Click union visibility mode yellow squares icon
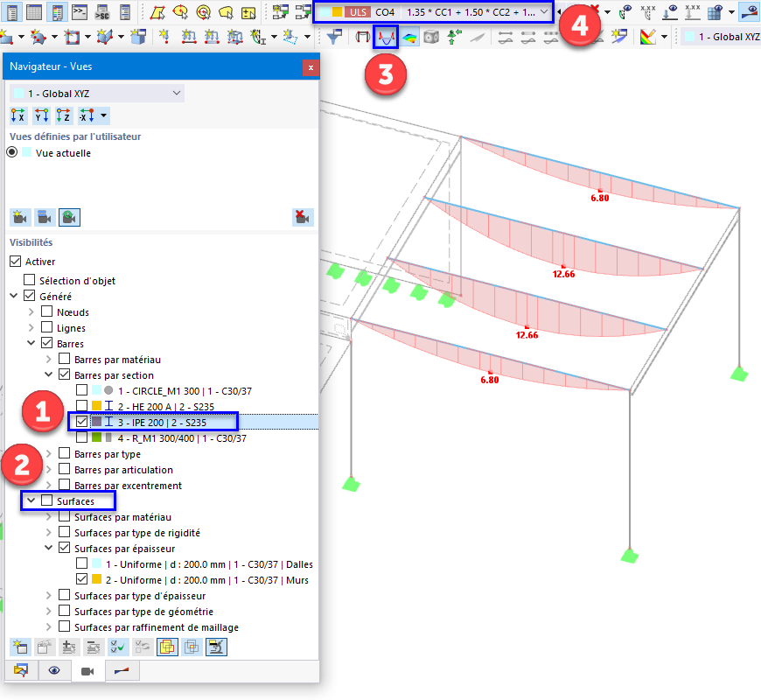Image resolution: width=761 pixels, height=700 pixels. (167, 647)
